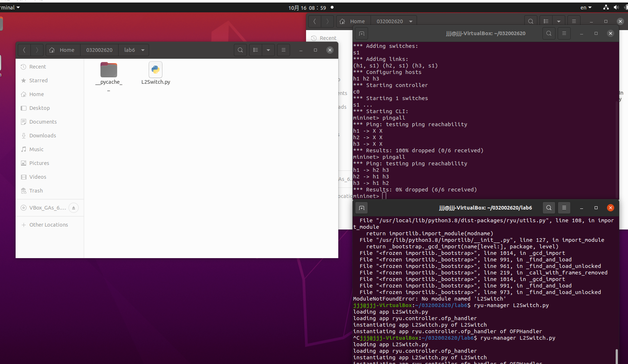Open the Terminal app menu in top bar
Image resolution: width=628 pixels, height=364 pixels.
tap(10, 8)
